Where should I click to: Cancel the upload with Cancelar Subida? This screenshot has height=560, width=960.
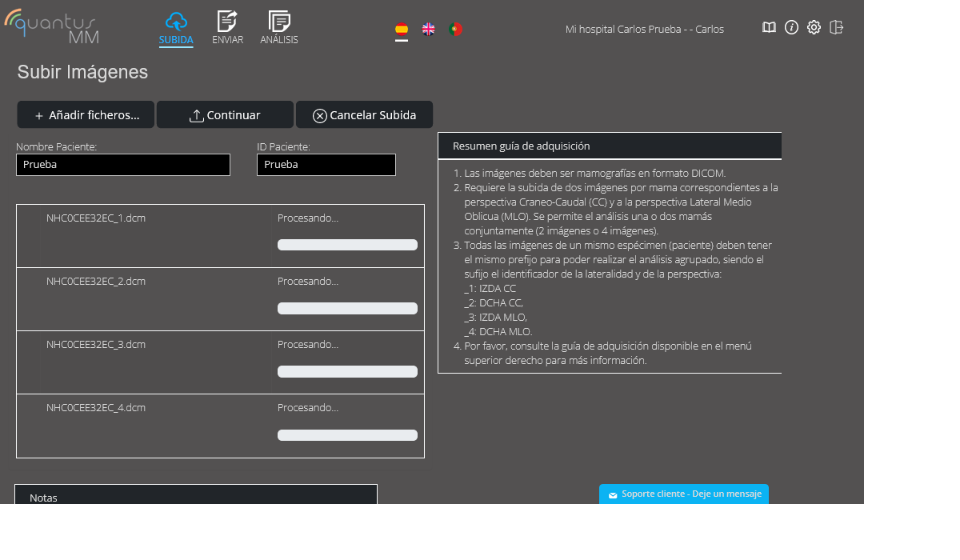(x=364, y=115)
